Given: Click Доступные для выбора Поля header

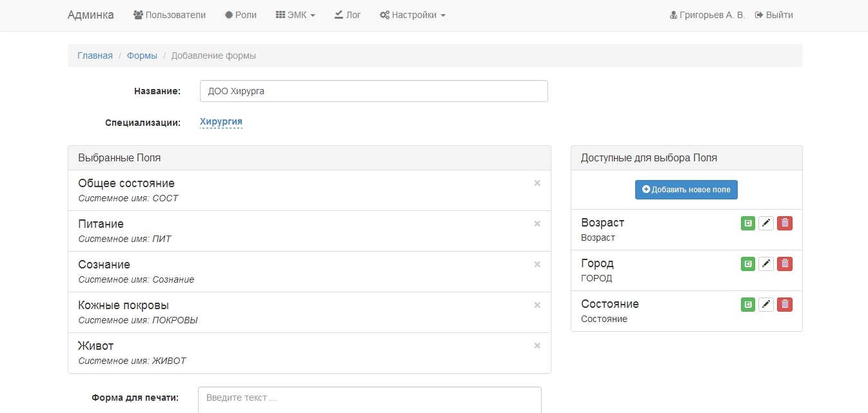Looking at the screenshot, I should [x=686, y=158].
